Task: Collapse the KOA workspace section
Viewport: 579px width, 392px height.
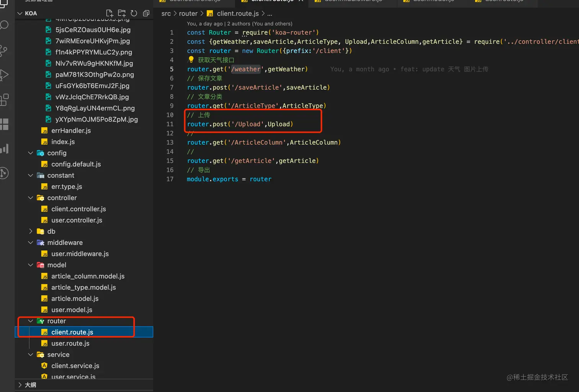Action: tap(20, 13)
